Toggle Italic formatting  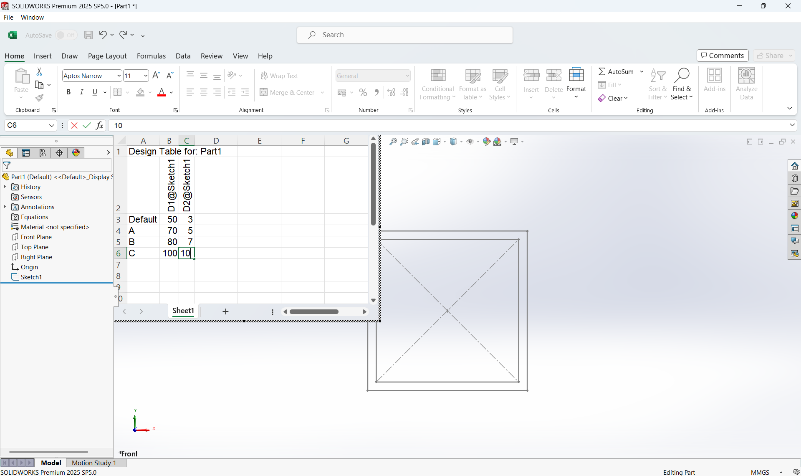coord(82,92)
